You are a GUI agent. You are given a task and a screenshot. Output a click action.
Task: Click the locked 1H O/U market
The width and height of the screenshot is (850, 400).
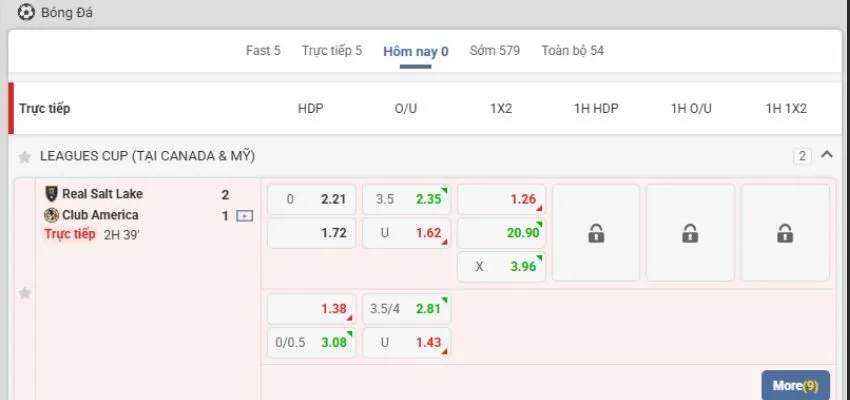click(690, 233)
